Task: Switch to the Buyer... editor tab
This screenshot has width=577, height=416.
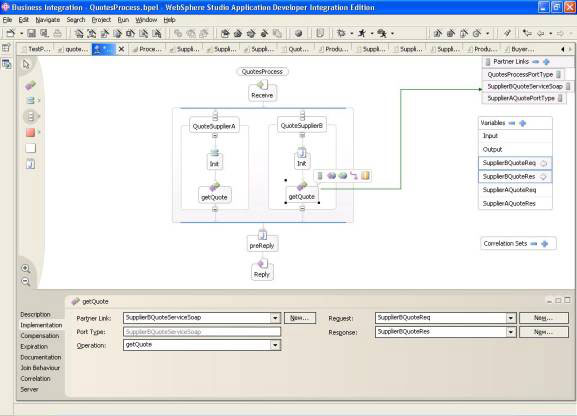Action: click(520, 49)
